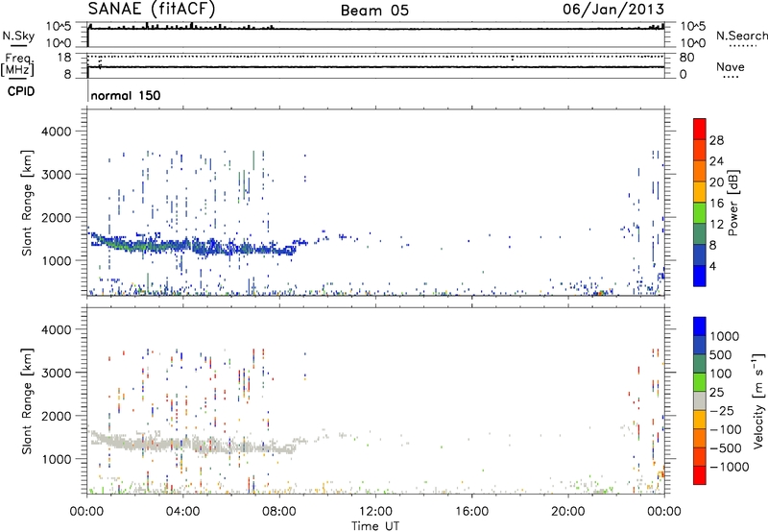Select the Time UT axis title
This screenshot has height=532, width=768.
(375, 526)
